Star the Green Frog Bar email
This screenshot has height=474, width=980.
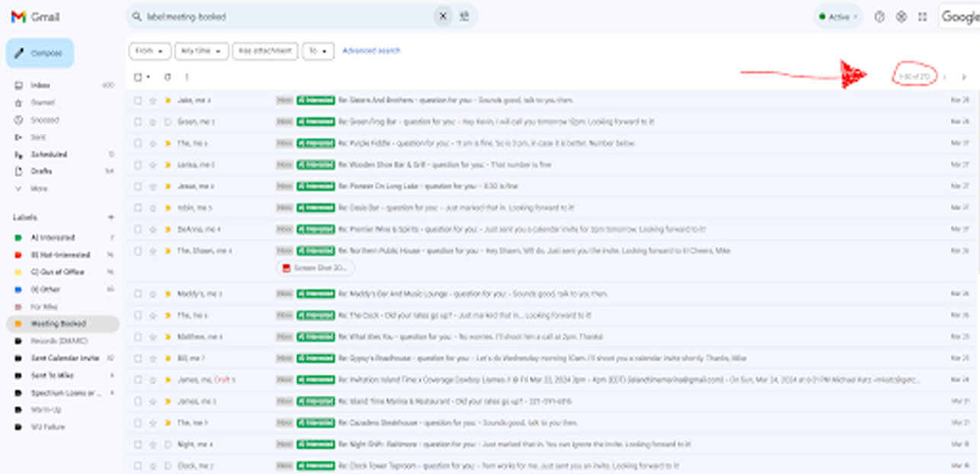coord(153,121)
